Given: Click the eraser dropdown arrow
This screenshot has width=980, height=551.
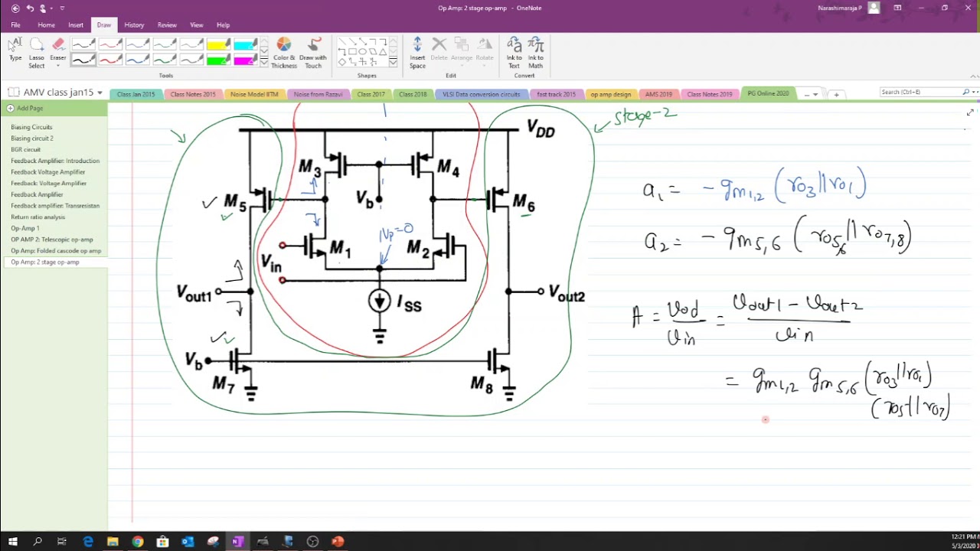Looking at the screenshot, I should pos(58,67).
